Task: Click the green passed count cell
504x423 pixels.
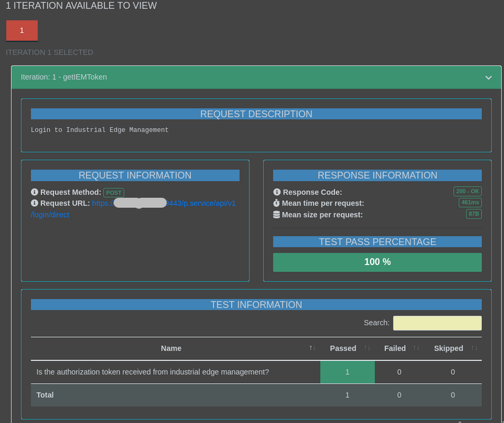Action: click(x=347, y=372)
